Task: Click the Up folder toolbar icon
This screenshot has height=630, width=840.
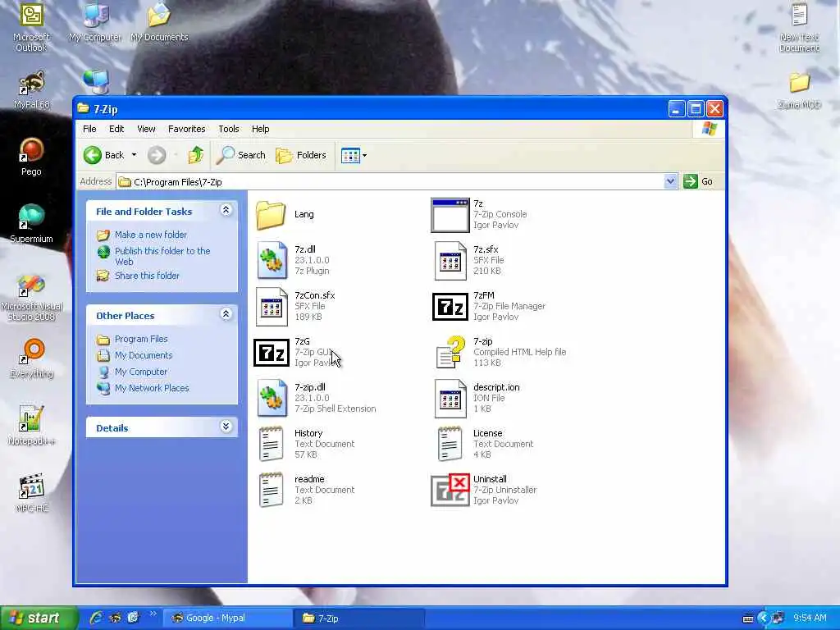Action: 195,155
